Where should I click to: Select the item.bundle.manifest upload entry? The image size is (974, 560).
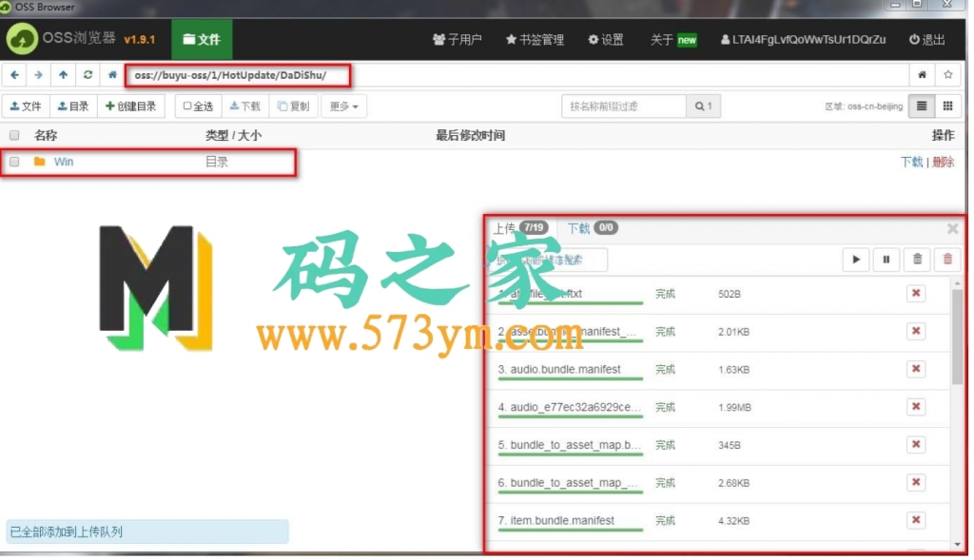555,521
